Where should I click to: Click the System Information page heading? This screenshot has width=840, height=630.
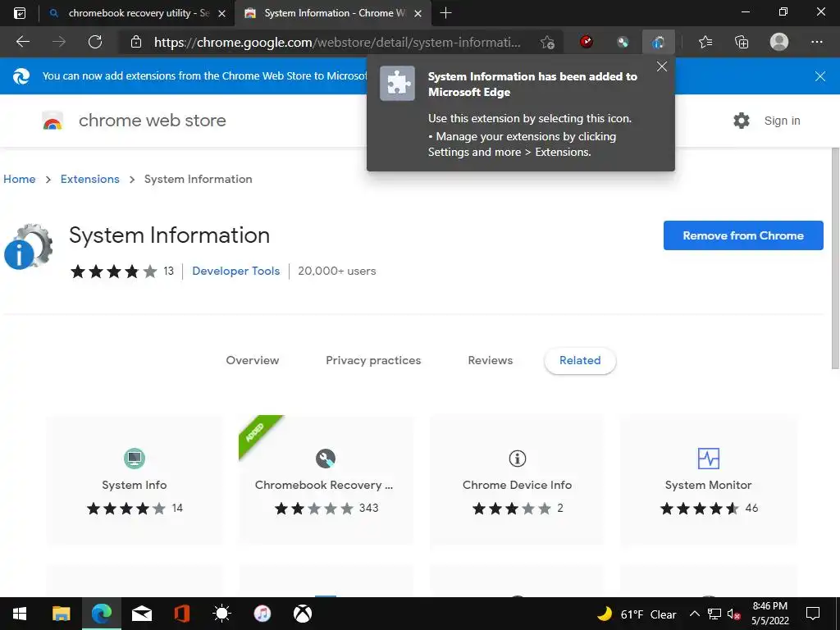[x=169, y=235]
